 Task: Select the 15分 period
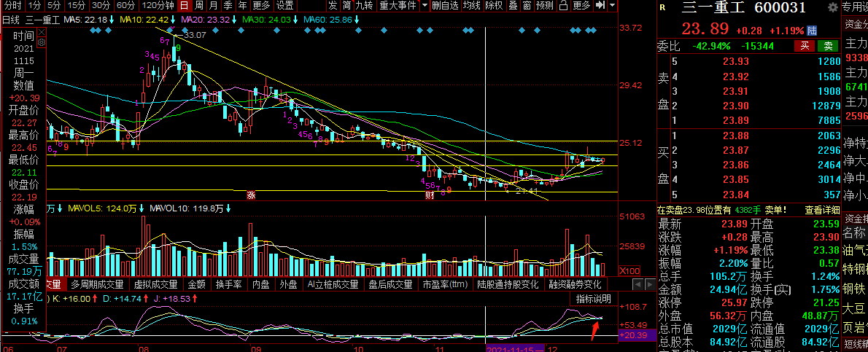click(x=77, y=6)
